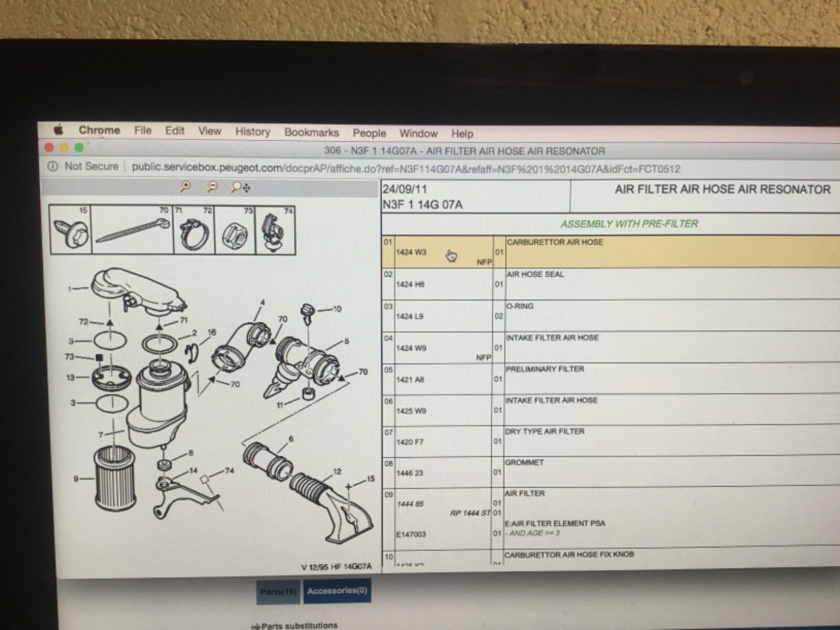Select the screw thumbnail numbered 15
The width and height of the screenshot is (840, 630).
71,229
